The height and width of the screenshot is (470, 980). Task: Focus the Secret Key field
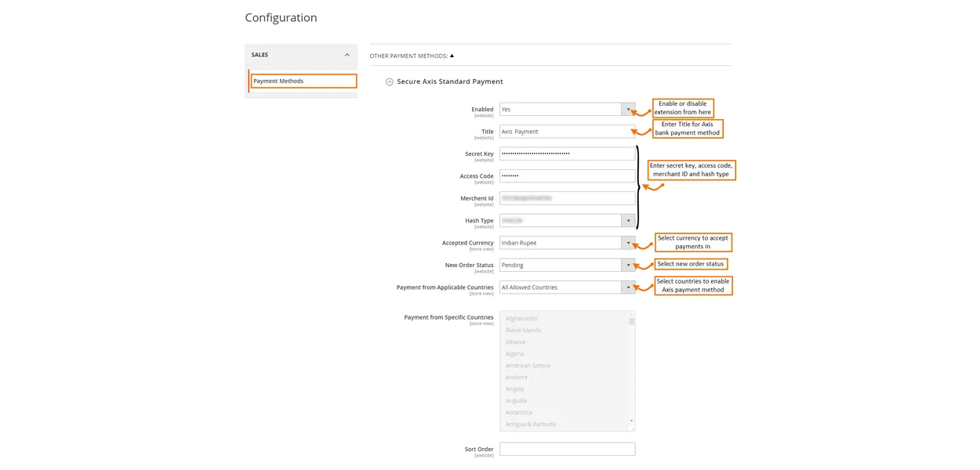pyautogui.click(x=567, y=154)
